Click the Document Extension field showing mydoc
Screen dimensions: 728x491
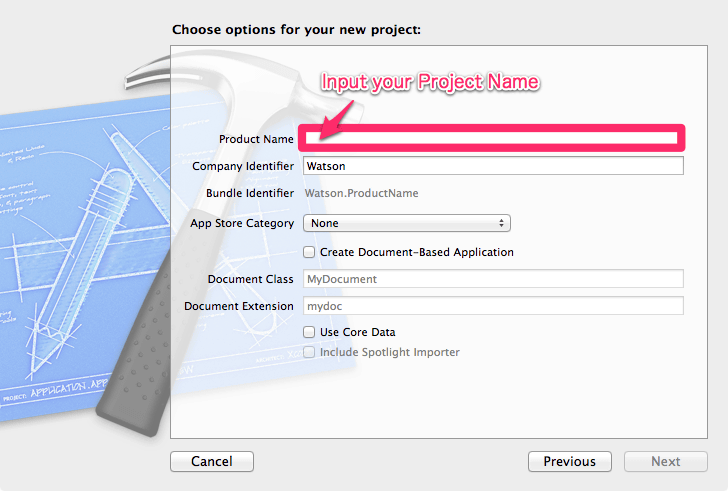point(493,306)
